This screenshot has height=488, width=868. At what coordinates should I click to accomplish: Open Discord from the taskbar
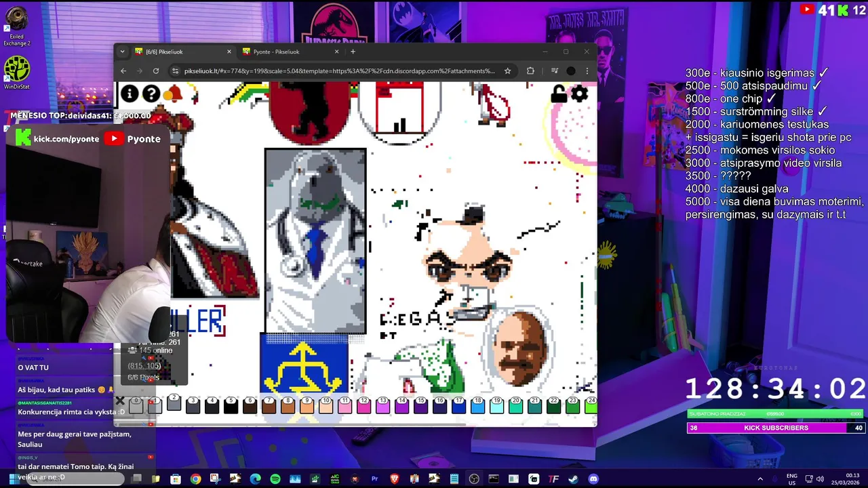pyautogui.click(x=593, y=479)
